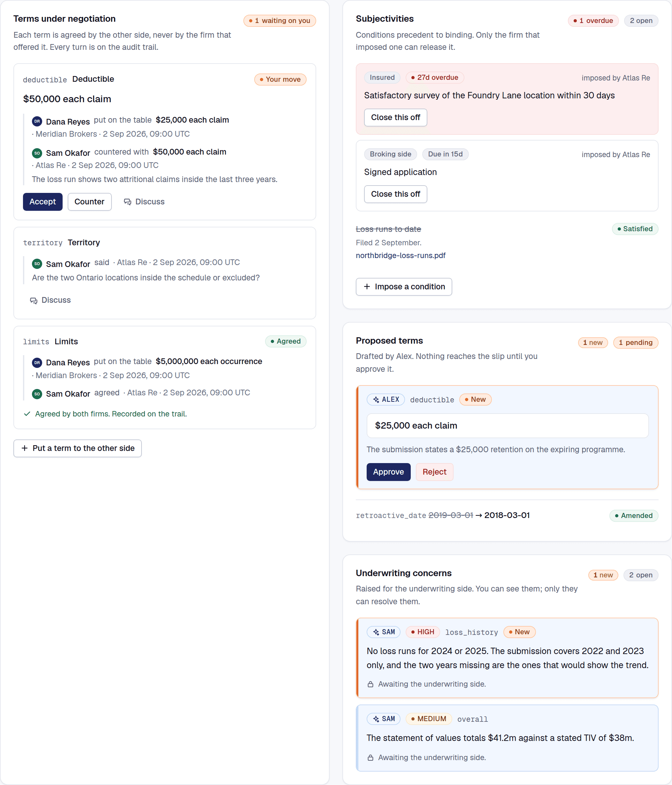Click the '1 overdue' subjectivities badge
The width and height of the screenshot is (672, 785).
[x=593, y=21]
